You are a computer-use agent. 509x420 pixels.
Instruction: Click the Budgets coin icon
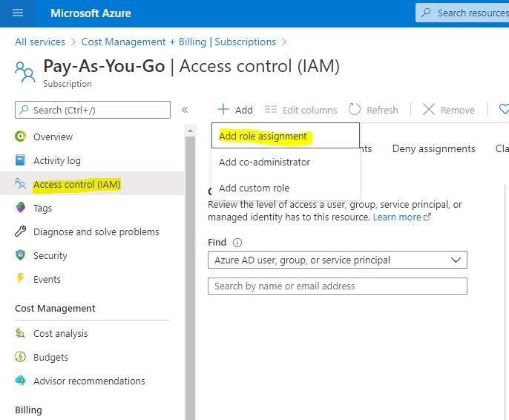point(20,357)
